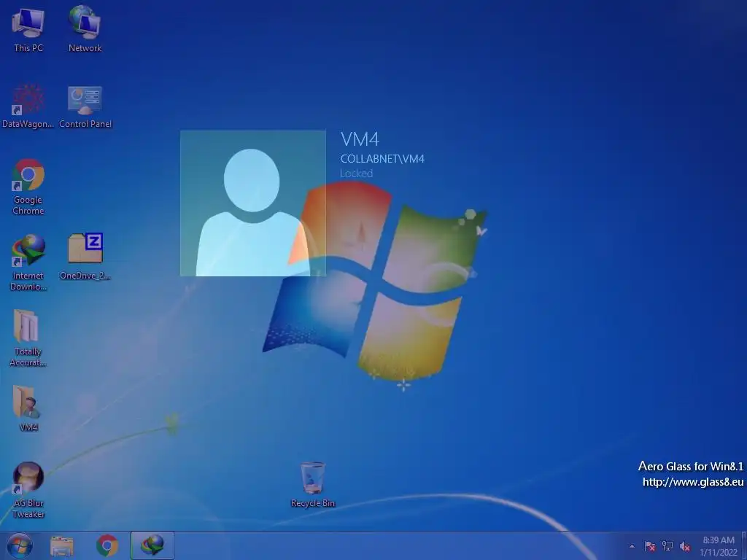Select the Internet Download Manager desktop shortcut
This screenshot has width=747, height=560.
[28, 262]
